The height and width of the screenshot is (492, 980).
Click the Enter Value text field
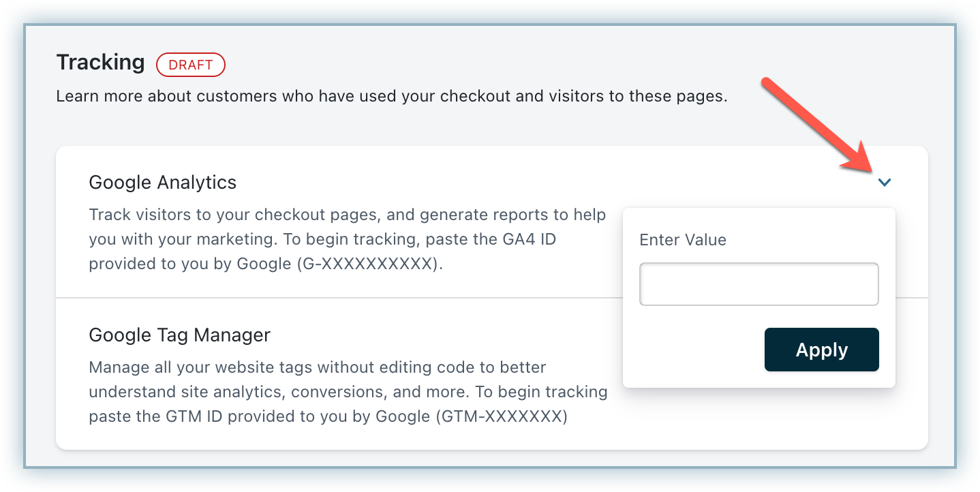point(759,284)
